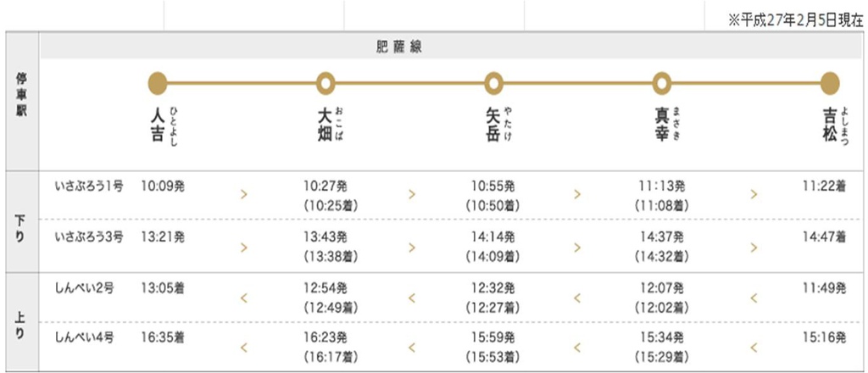Viewport: 868px width, 373px height.
Task: Click the arrow between 10:27発 and 10:55発
Action: pyautogui.click(x=412, y=194)
